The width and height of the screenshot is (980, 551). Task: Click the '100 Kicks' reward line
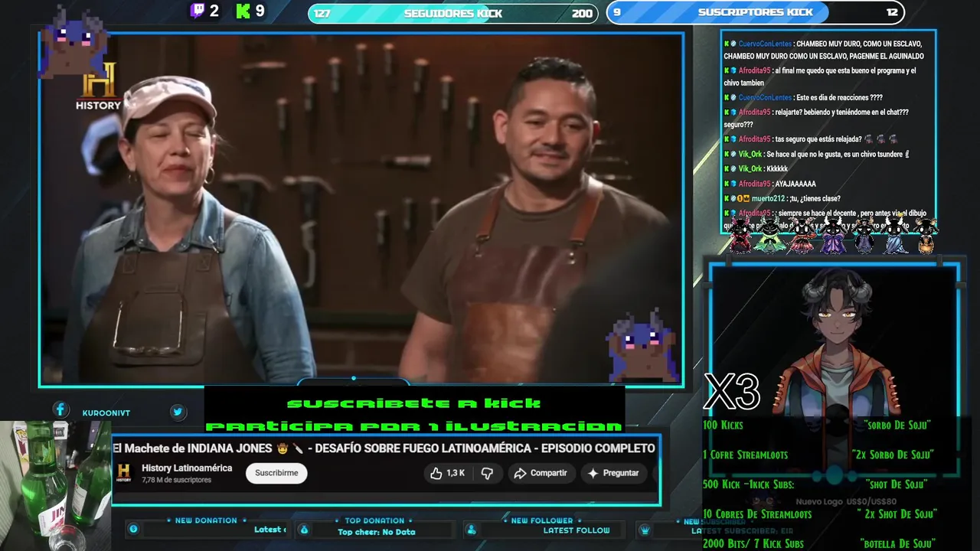tap(723, 425)
